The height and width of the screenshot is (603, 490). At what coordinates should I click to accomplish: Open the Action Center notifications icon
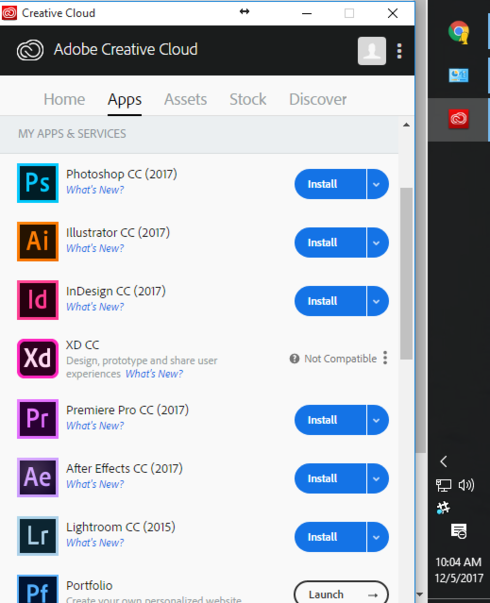click(x=459, y=531)
